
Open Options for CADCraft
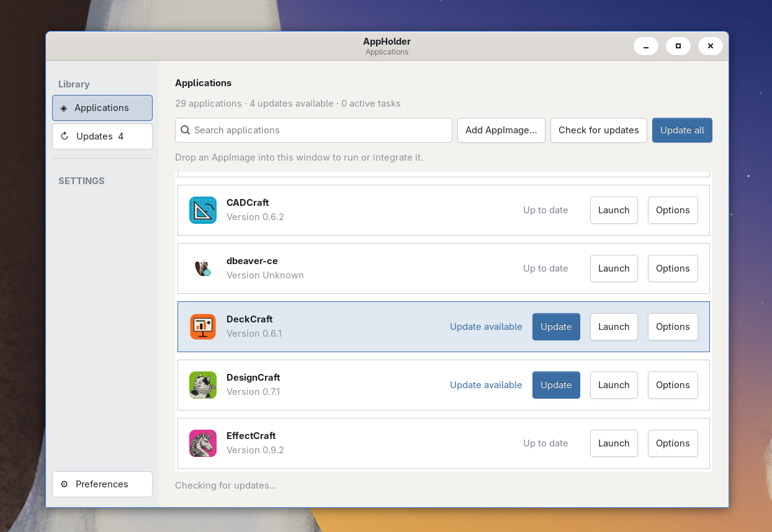tap(673, 210)
